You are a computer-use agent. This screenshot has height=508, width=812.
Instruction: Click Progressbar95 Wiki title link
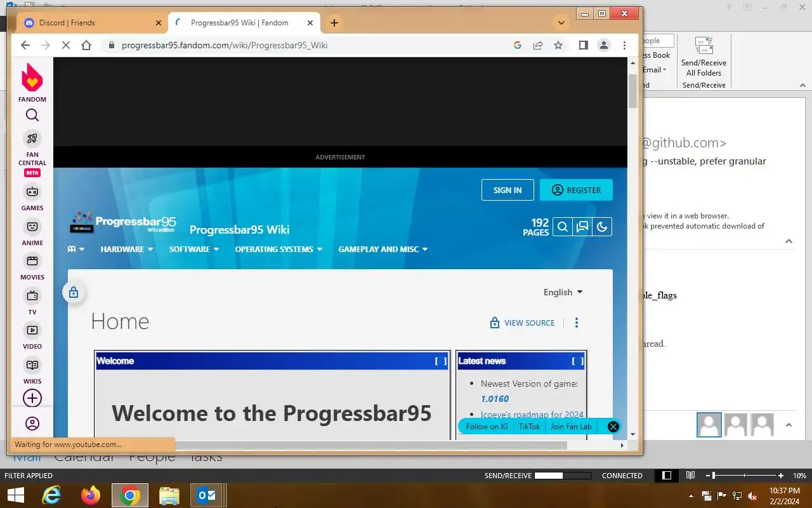click(239, 230)
